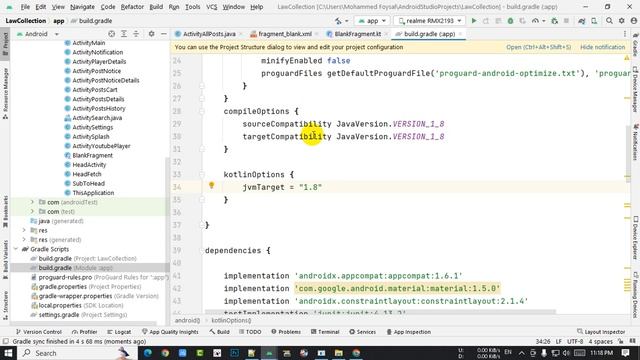The image size is (640, 360).
Task: Open realme RMX2193 device dropdown
Action: 429,21
